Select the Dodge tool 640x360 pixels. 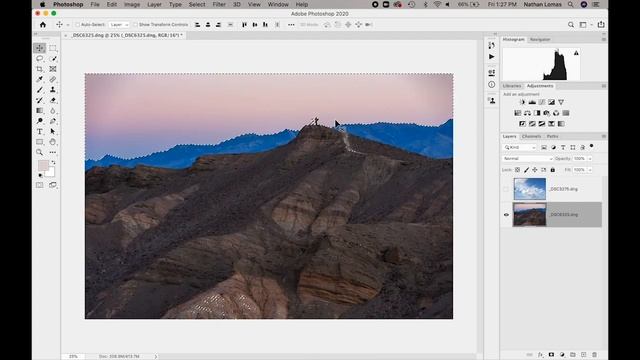coord(40,121)
